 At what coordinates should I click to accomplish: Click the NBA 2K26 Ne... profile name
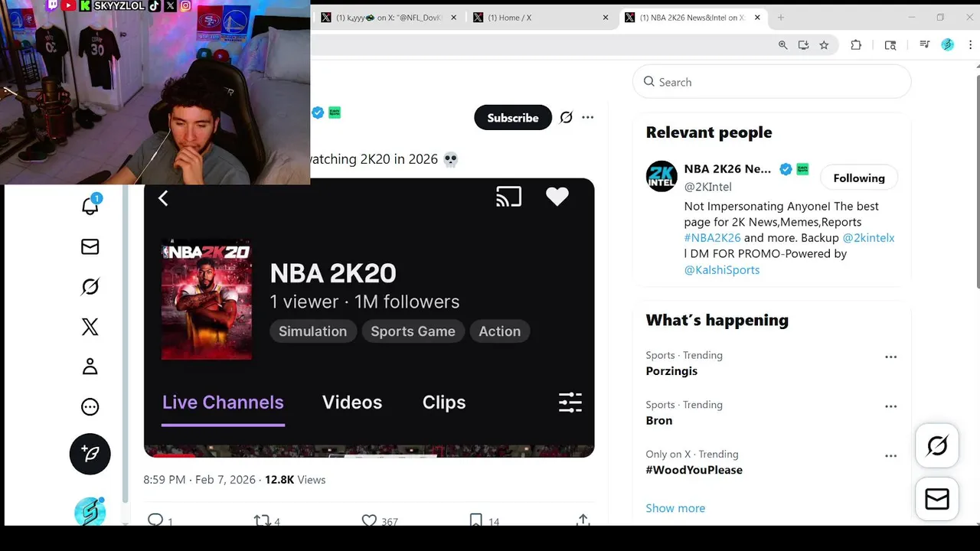click(727, 169)
